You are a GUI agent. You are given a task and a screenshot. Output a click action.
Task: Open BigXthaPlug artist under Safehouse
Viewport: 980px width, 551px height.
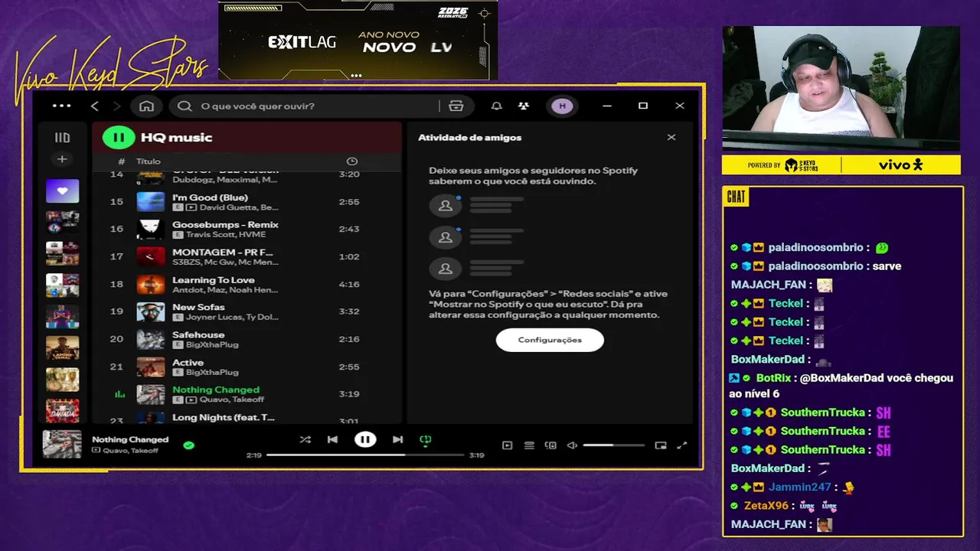(x=212, y=345)
